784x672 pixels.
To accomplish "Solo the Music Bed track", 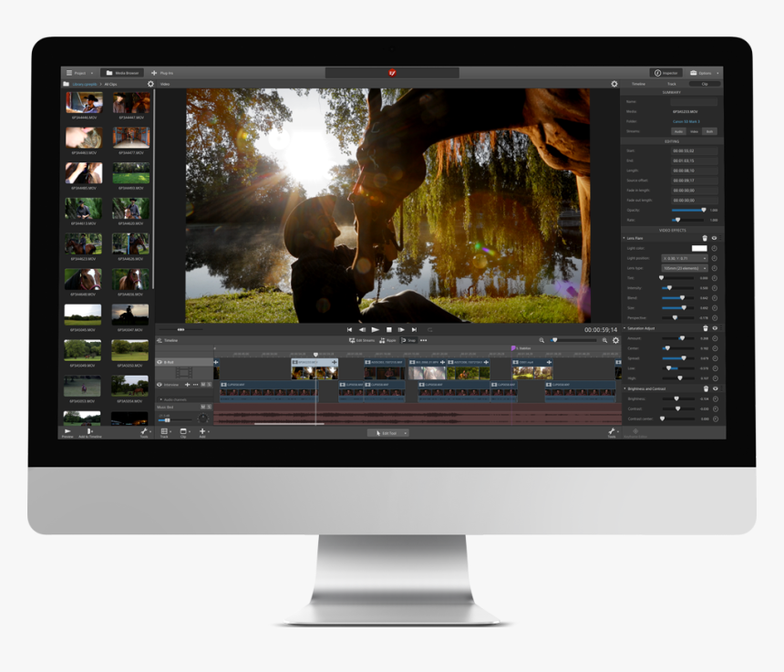I will (x=209, y=407).
